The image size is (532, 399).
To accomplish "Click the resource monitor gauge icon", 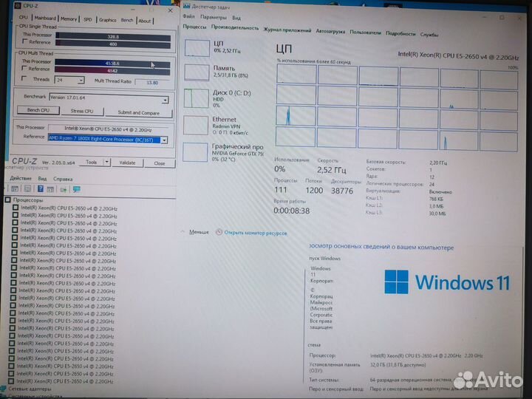I will tap(219, 233).
